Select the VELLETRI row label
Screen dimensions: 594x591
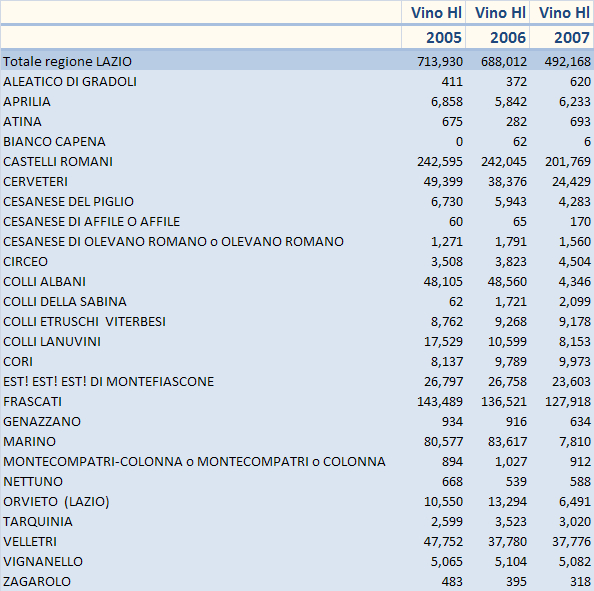pos(30,542)
